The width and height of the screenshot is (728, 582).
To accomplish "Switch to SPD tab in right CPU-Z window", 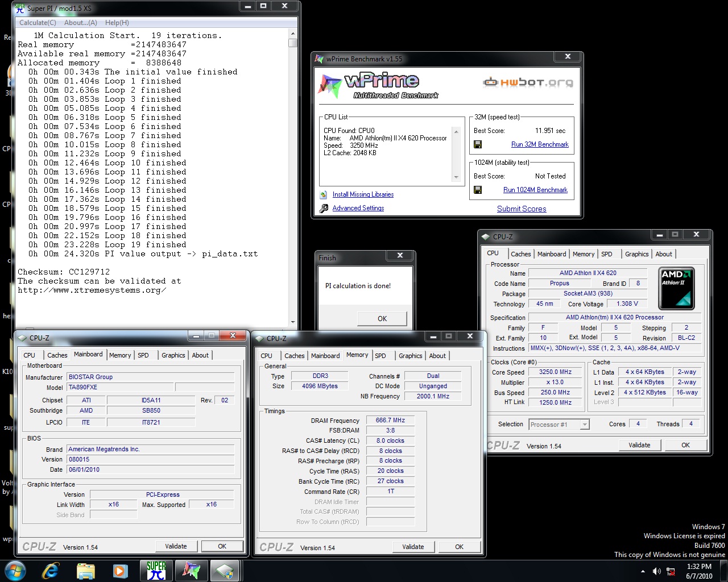I will (x=607, y=254).
